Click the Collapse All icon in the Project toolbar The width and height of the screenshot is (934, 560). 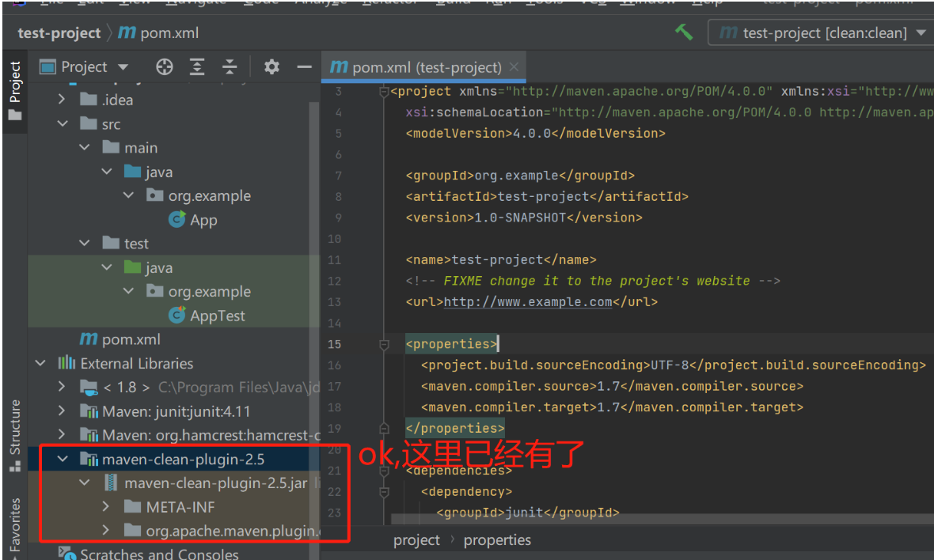[x=230, y=66]
